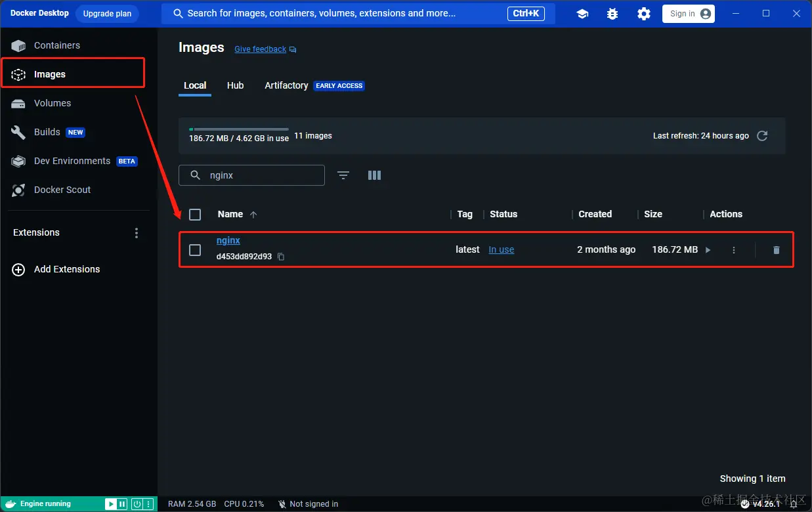Open the In use containers link
The image size is (812, 512).
[501, 249]
